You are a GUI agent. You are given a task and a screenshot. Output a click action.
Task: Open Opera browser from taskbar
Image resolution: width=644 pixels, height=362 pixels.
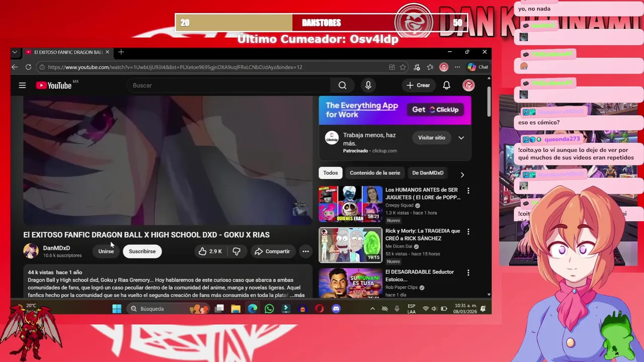pyautogui.click(x=319, y=309)
